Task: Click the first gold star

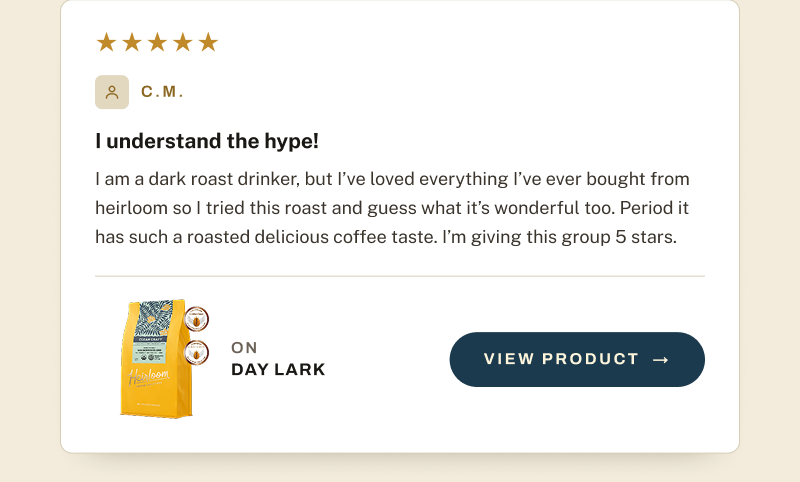Action: 107,42
